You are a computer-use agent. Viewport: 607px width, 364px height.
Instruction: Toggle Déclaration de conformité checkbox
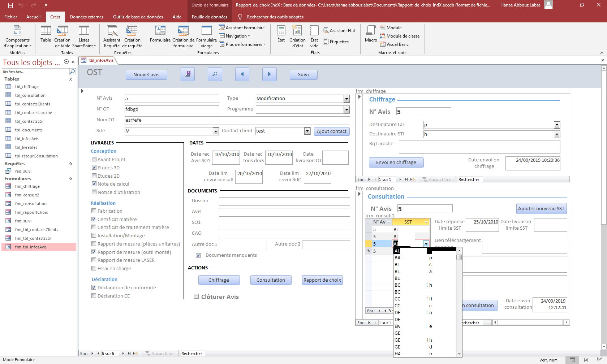[94, 287]
